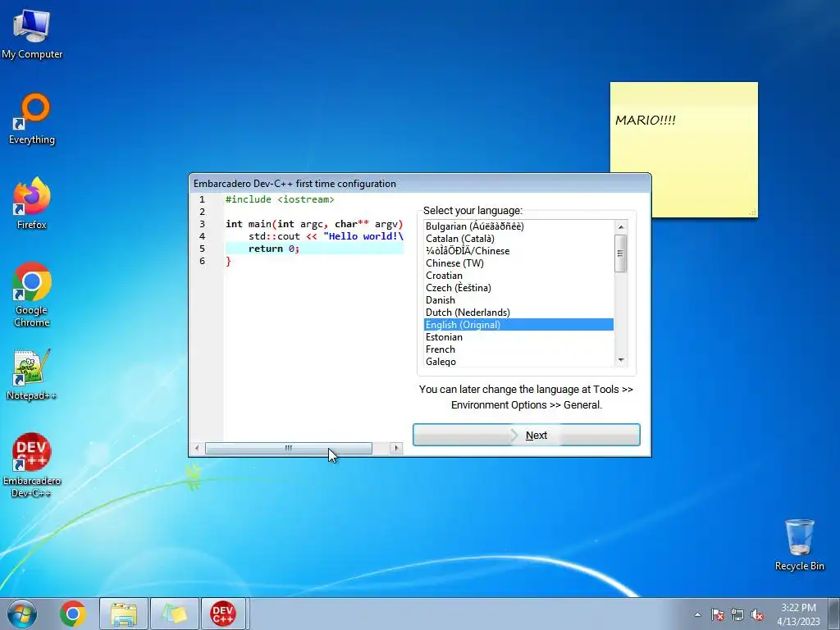The width and height of the screenshot is (840, 630).
Task: Select Catalan (Català) language
Action: click(x=518, y=239)
